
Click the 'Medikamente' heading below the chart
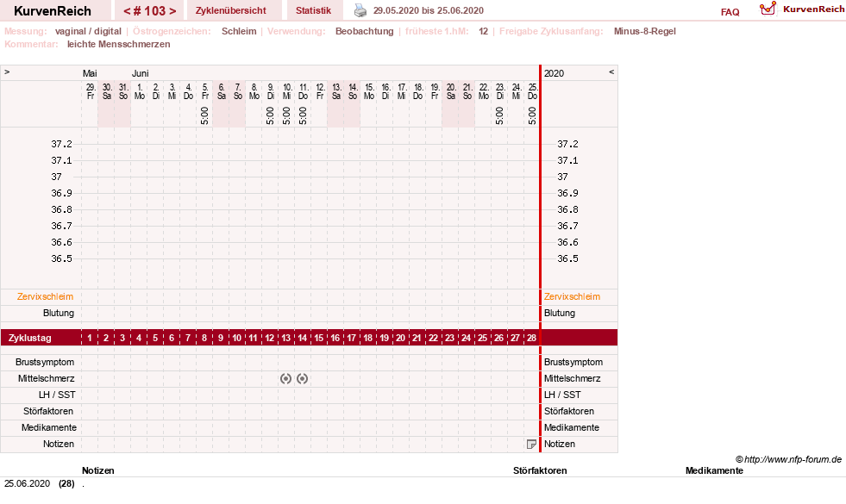(x=714, y=470)
